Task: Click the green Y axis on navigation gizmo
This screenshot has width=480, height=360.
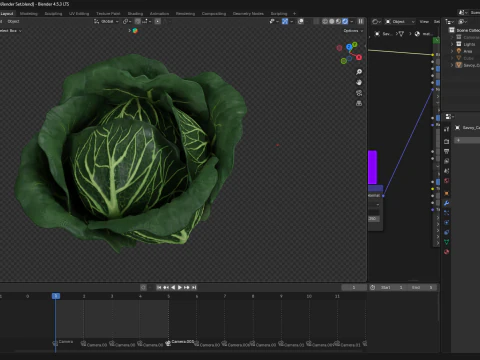Action: (355, 44)
